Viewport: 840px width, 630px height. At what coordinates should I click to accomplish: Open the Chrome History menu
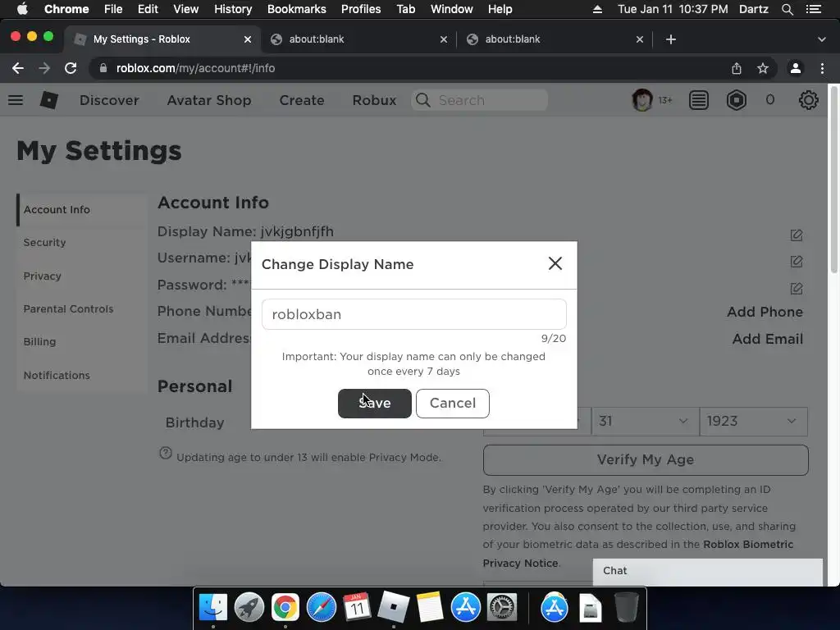pos(233,9)
